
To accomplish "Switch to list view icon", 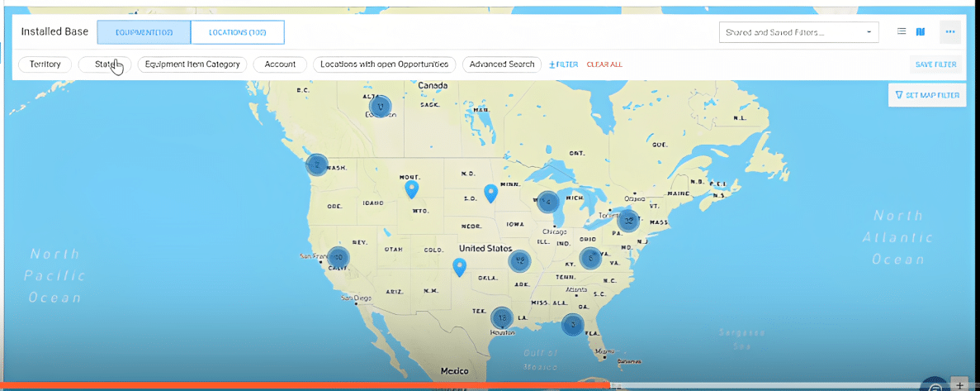I will (902, 32).
